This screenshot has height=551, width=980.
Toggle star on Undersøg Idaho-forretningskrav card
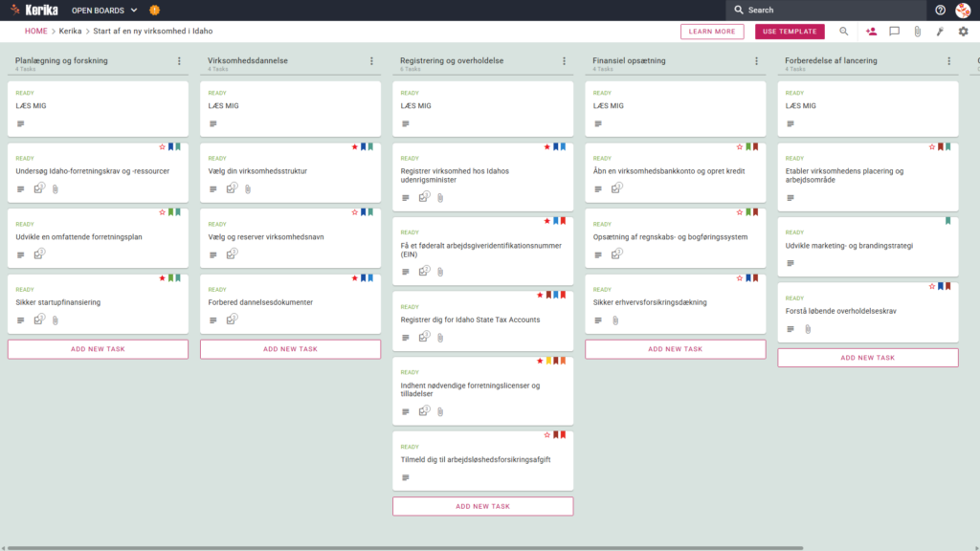162,146
